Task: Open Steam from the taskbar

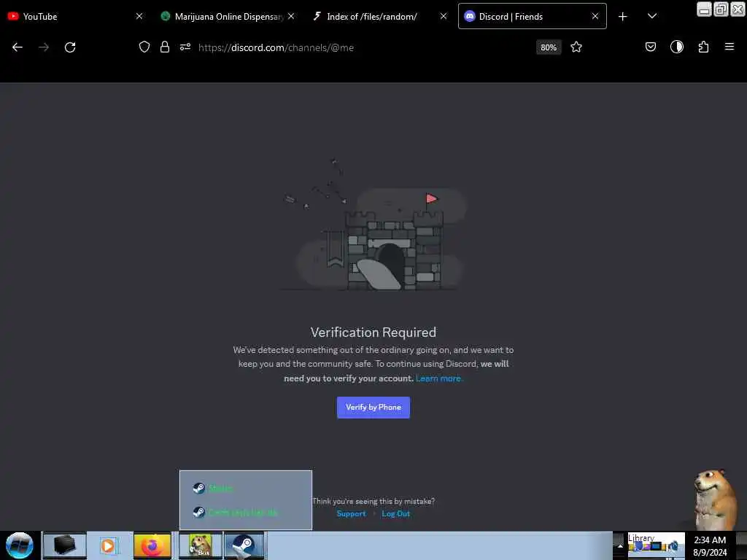Action: (244, 545)
